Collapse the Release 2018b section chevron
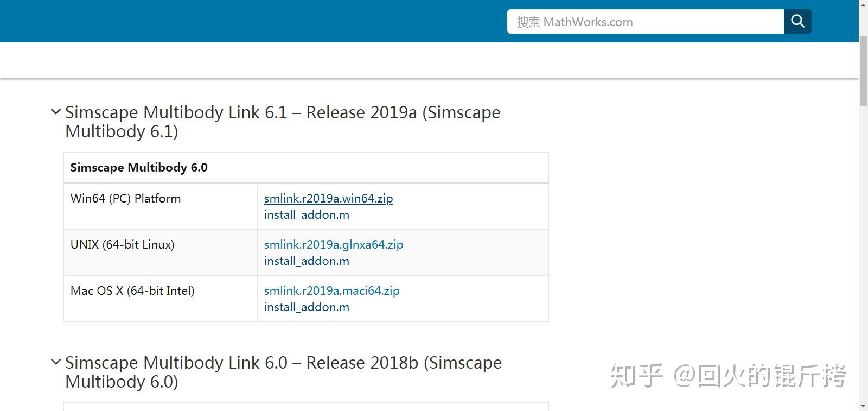Screen dimensions: 868x411 [55, 362]
